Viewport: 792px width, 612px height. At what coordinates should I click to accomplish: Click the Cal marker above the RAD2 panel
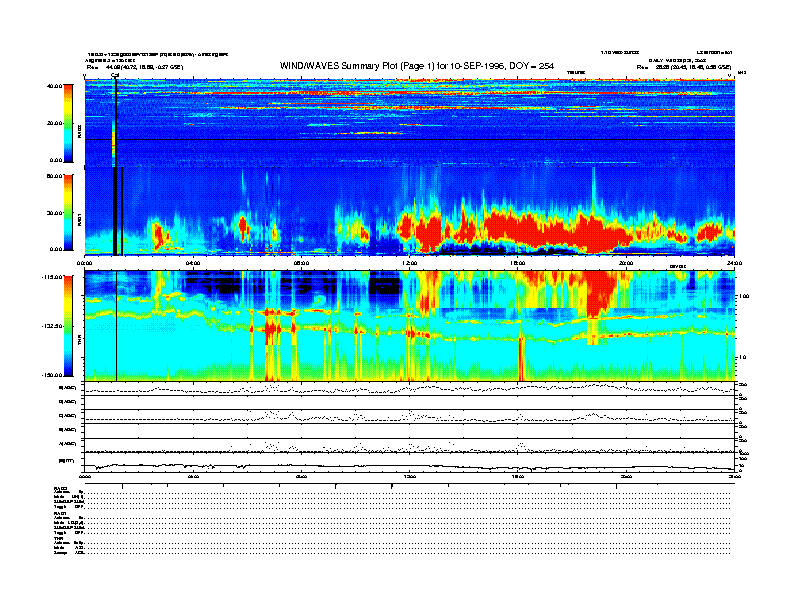click(115, 76)
